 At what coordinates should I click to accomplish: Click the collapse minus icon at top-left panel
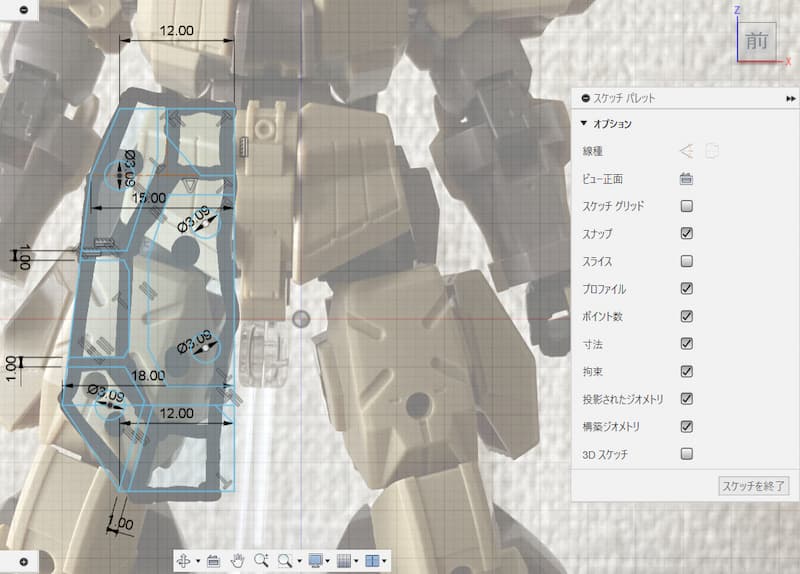pyautogui.click(x=23, y=10)
